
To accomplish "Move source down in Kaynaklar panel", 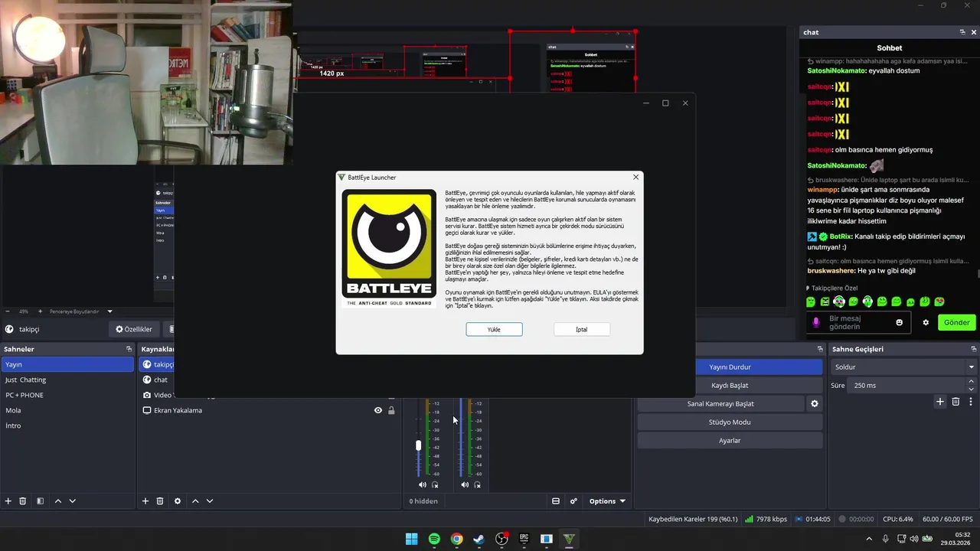I will [x=210, y=501].
